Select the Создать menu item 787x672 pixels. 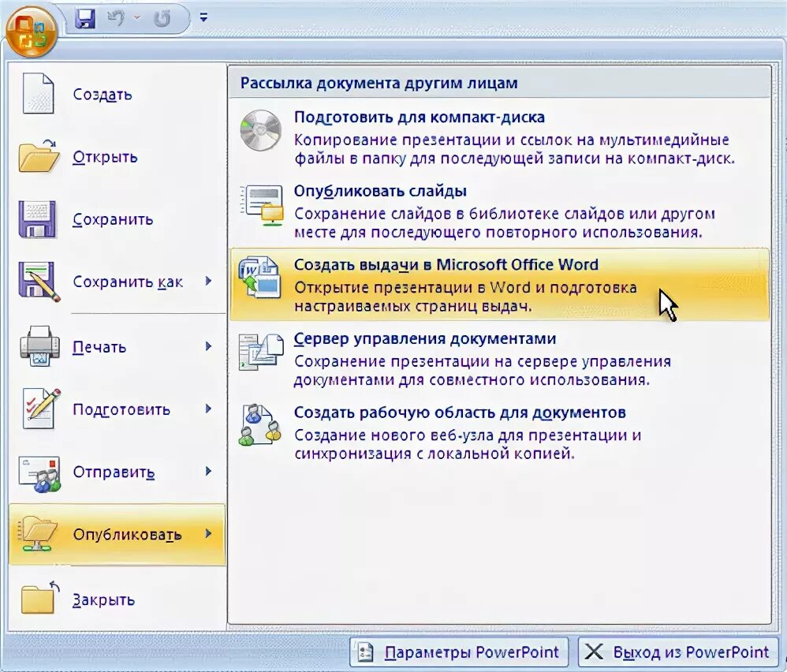(117, 94)
